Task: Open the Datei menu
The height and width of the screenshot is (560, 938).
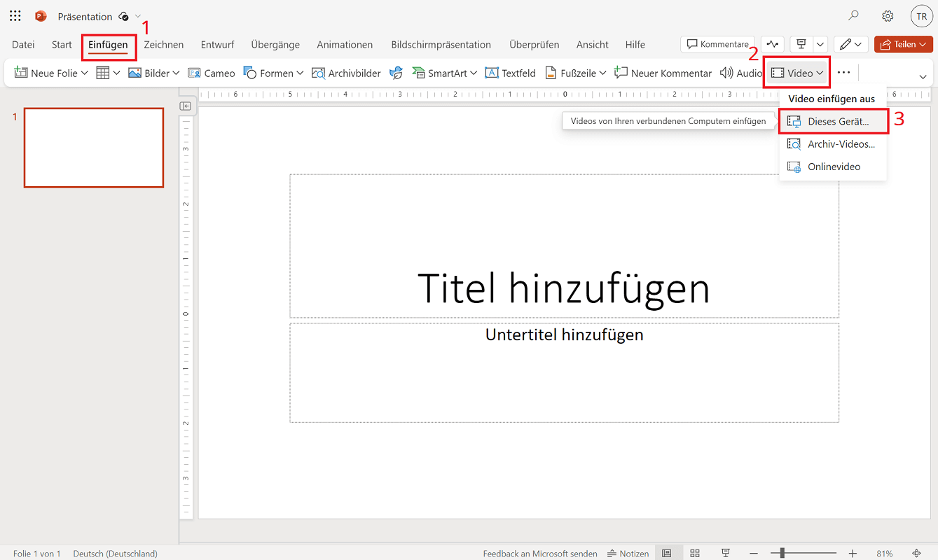Action: point(23,44)
